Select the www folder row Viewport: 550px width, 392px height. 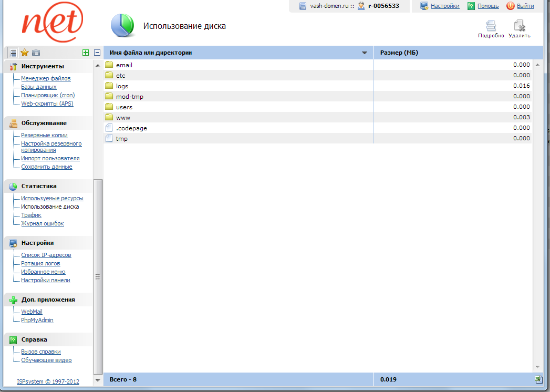coord(123,117)
